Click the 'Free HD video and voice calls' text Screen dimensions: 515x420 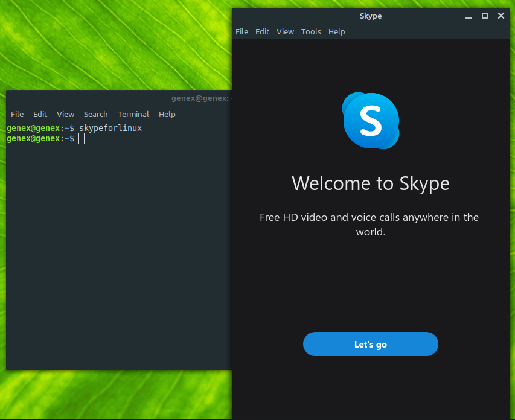(369, 224)
